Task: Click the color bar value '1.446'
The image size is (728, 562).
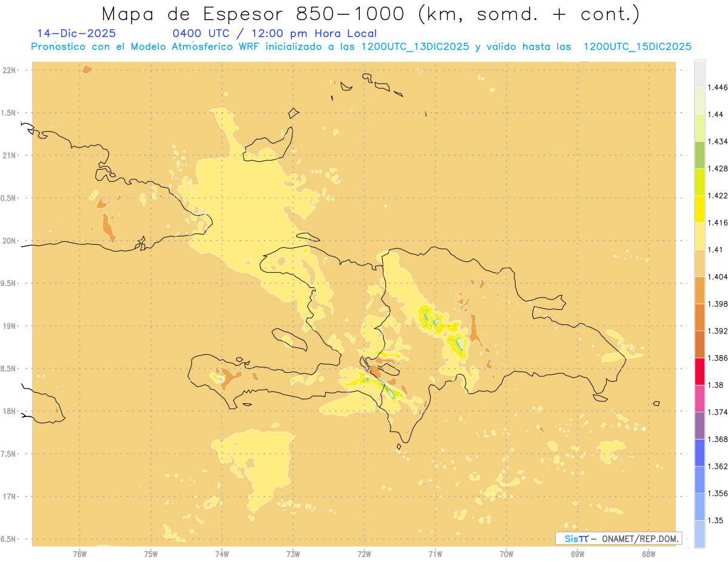Action: pos(718,87)
